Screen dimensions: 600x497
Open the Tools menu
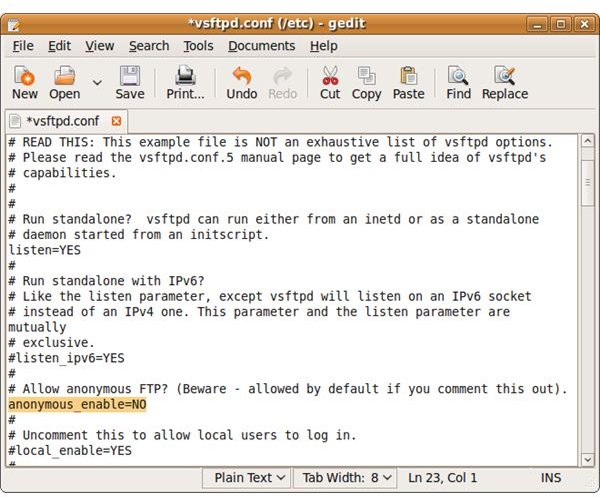198,46
